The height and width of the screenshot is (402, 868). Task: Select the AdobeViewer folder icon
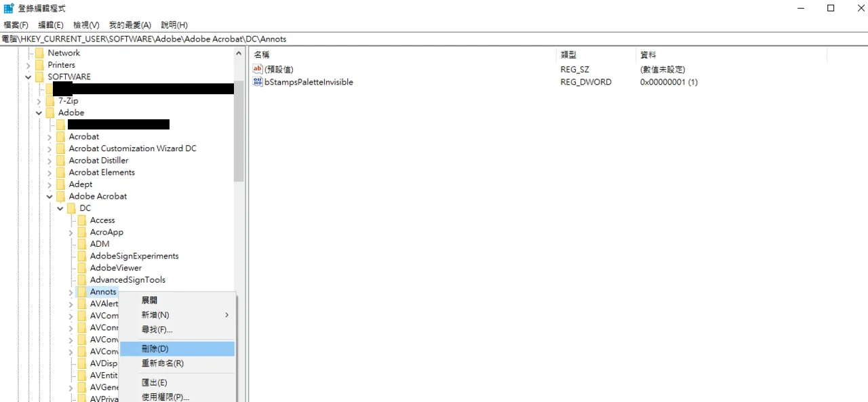click(x=82, y=268)
